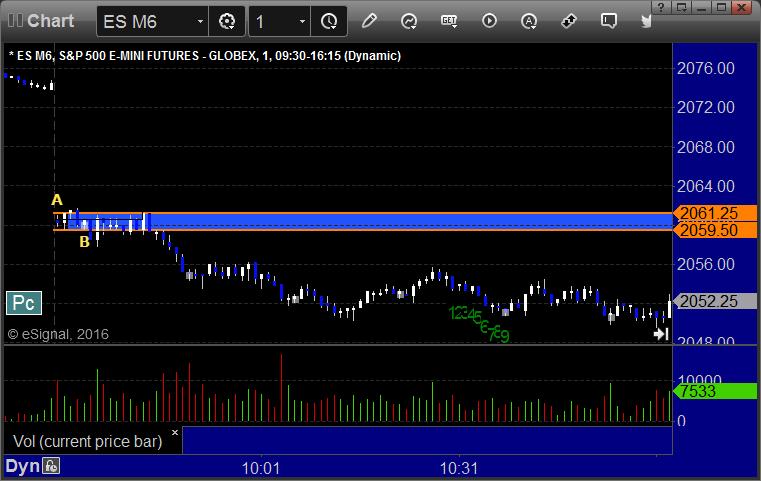Open the studies chart indicator menu
Image resolution: width=761 pixels, height=481 pixels.
[409, 21]
